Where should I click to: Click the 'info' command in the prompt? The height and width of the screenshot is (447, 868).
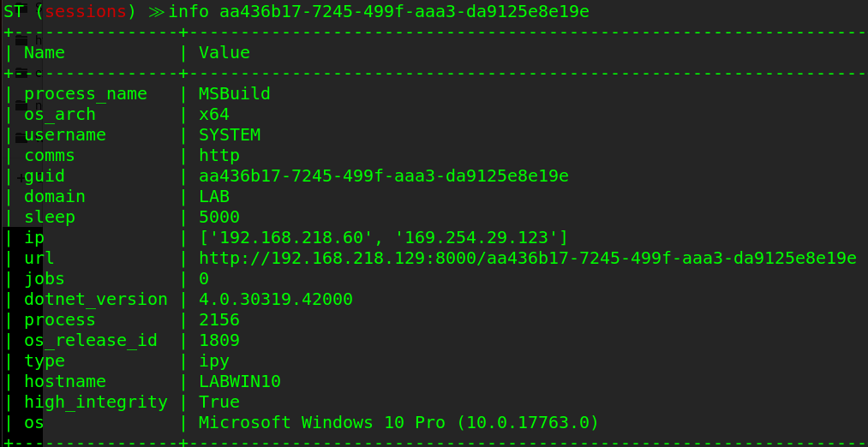point(189,11)
